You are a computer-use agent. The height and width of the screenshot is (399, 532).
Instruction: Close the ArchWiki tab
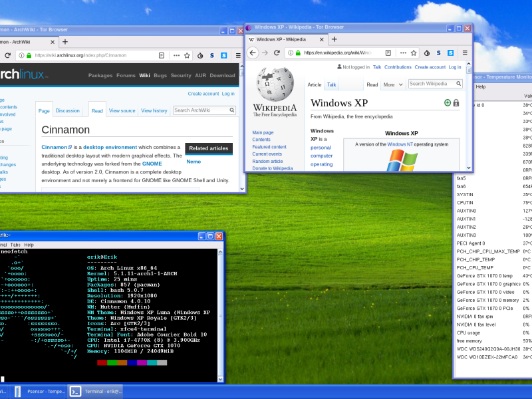click(x=53, y=42)
